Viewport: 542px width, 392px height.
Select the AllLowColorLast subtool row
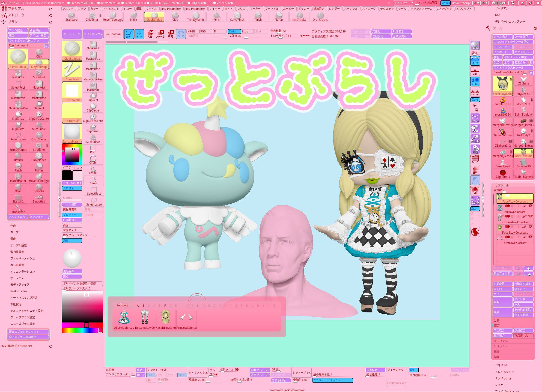515,209
